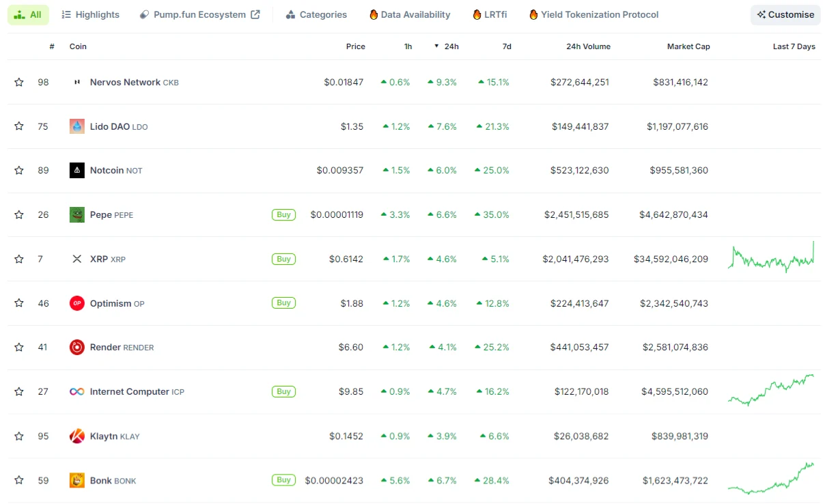The width and height of the screenshot is (823, 504).
Task: Toggle favorite star for Nervos Network
Action: pyautogui.click(x=19, y=82)
